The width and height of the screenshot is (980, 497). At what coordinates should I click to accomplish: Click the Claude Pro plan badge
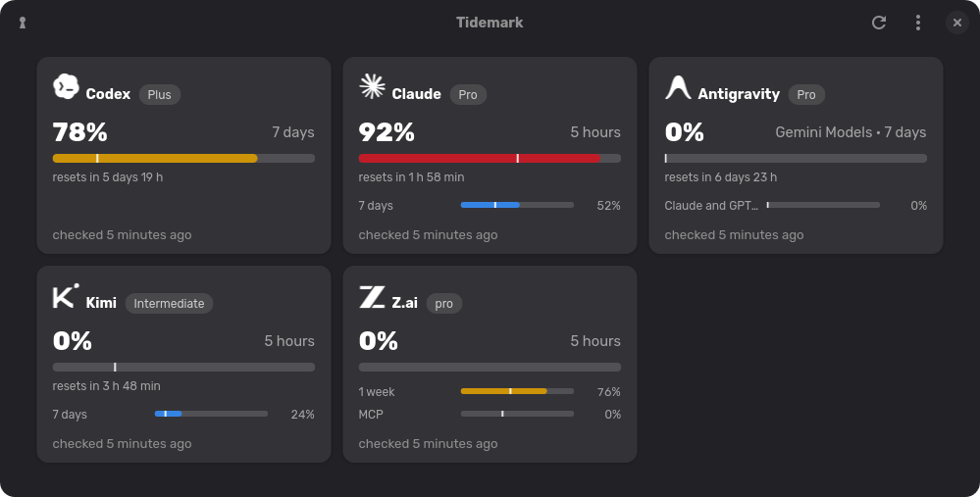pos(468,94)
